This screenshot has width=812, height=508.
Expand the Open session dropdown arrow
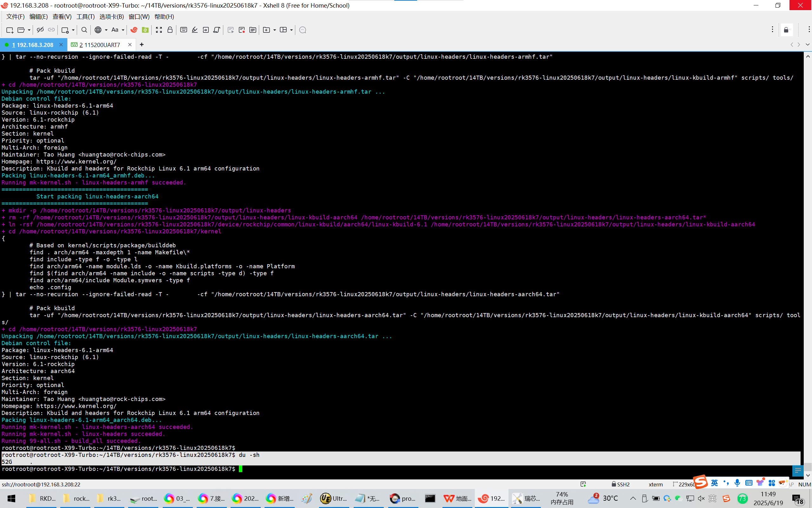tap(29, 30)
